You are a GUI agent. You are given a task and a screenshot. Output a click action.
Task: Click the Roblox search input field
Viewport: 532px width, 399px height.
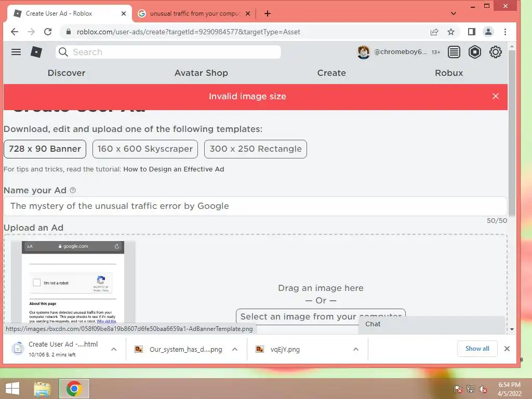coord(168,52)
